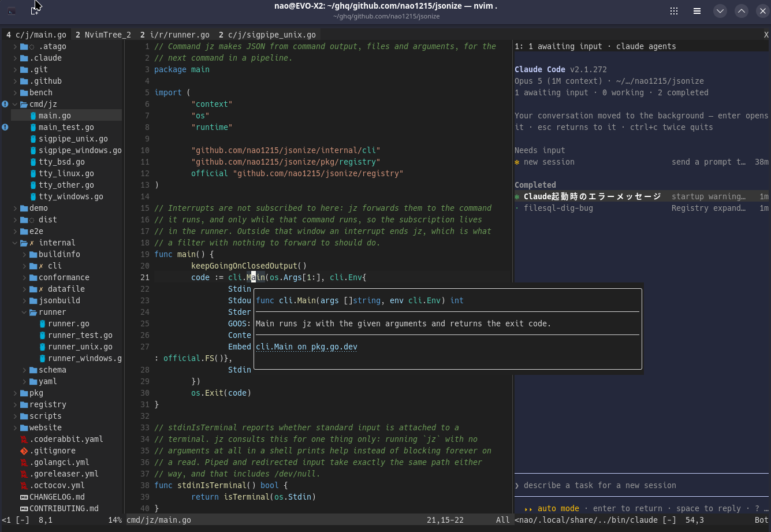Expand the pkg folder
771x532 pixels.
pyautogui.click(x=15, y=393)
